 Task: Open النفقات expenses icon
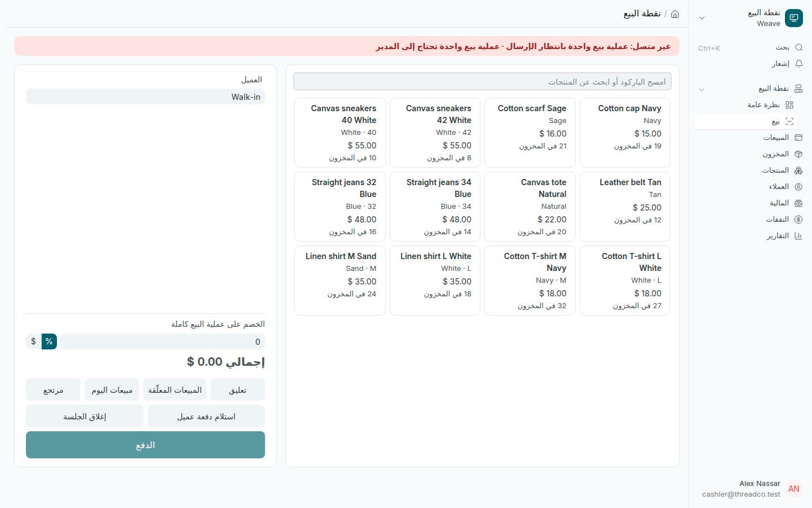pyautogui.click(x=798, y=220)
